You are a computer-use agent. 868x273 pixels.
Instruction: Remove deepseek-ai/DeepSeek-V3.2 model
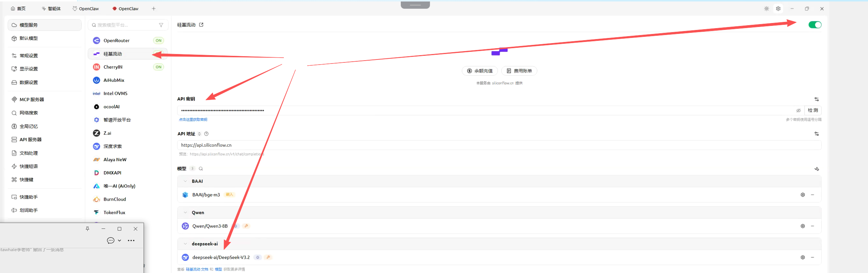tap(812, 257)
